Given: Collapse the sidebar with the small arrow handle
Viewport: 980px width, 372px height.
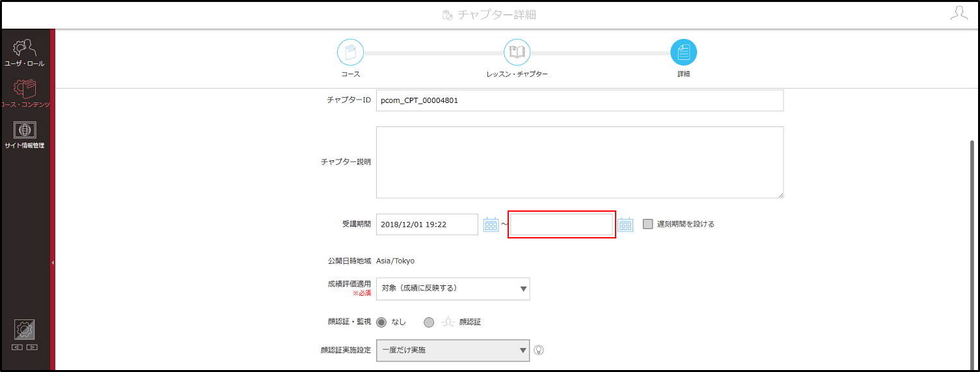Looking at the screenshot, I should click(x=53, y=262).
